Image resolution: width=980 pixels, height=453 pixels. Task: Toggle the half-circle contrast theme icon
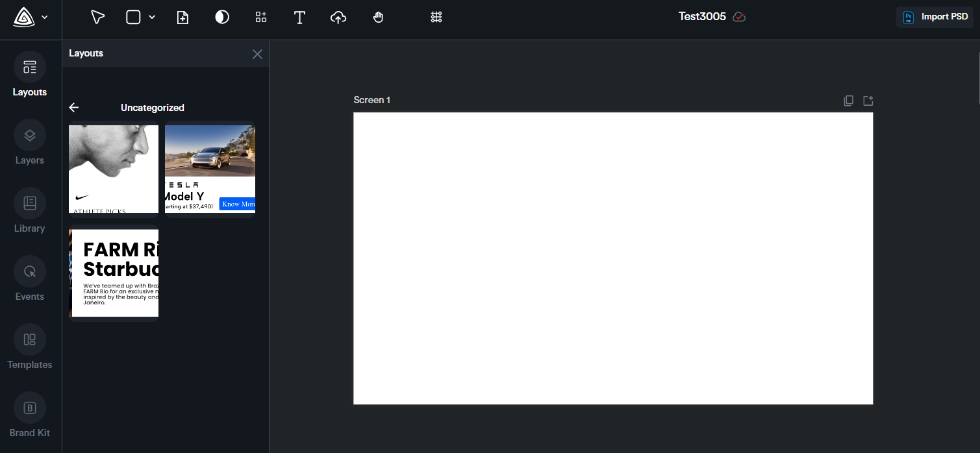(x=222, y=18)
